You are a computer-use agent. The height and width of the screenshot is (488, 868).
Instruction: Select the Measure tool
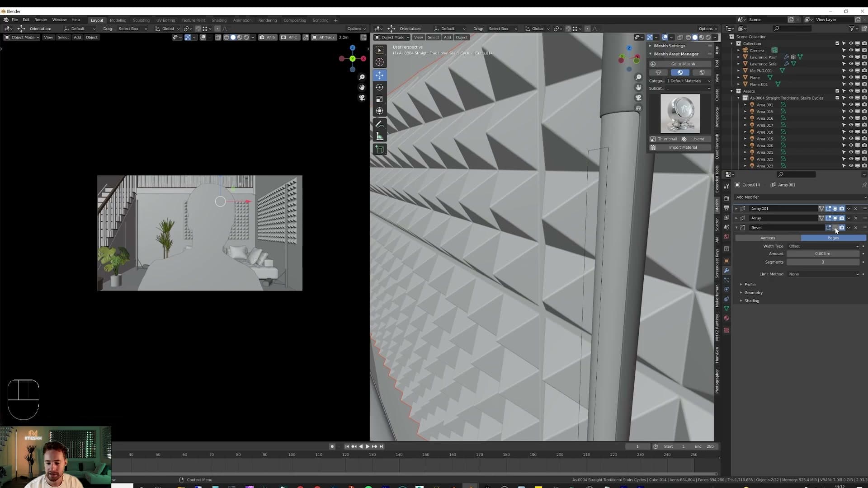point(380,136)
